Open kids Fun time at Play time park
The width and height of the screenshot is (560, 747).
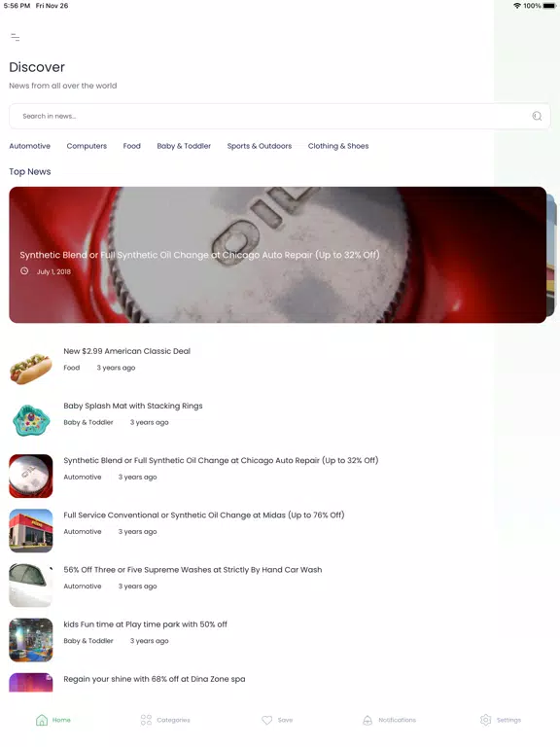(145, 624)
